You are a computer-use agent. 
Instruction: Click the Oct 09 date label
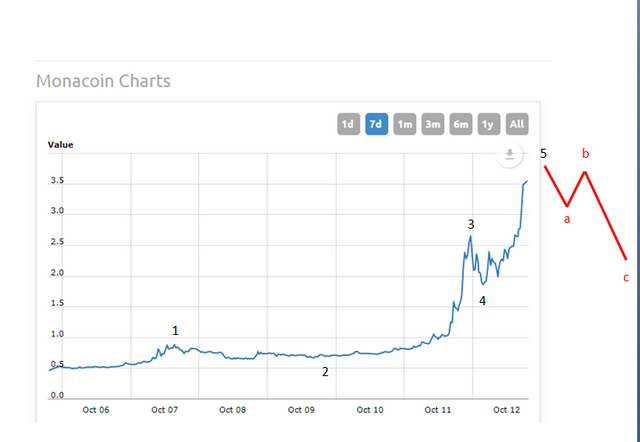point(301,409)
